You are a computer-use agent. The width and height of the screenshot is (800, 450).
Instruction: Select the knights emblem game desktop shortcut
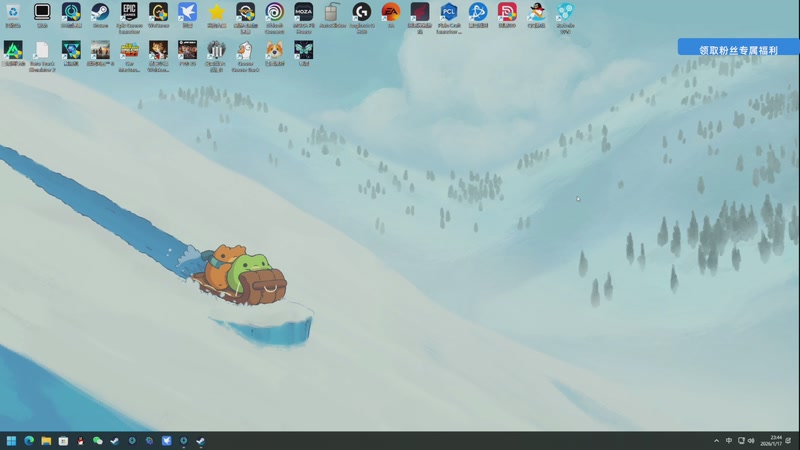click(x=216, y=56)
